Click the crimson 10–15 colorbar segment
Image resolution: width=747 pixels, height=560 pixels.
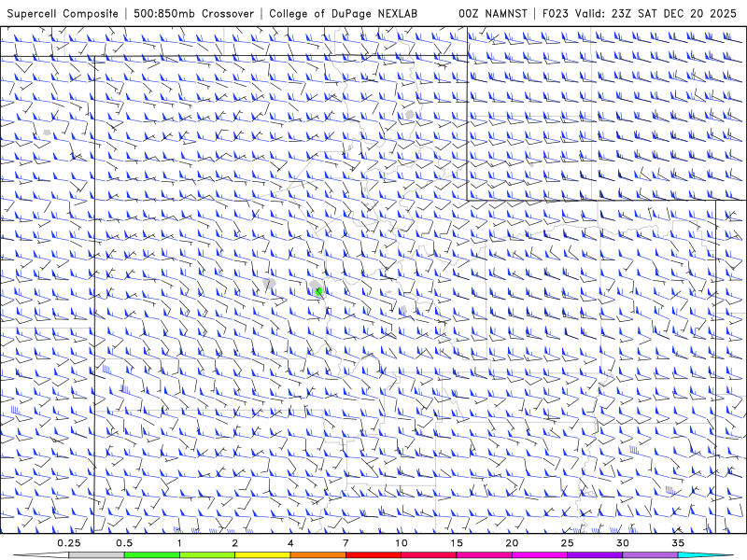point(429,555)
